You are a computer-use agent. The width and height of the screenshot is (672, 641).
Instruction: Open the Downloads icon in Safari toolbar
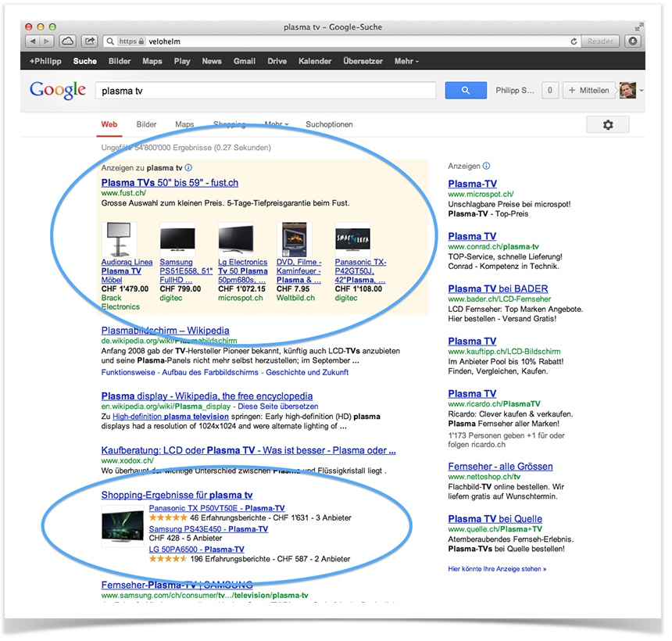click(x=633, y=41)
